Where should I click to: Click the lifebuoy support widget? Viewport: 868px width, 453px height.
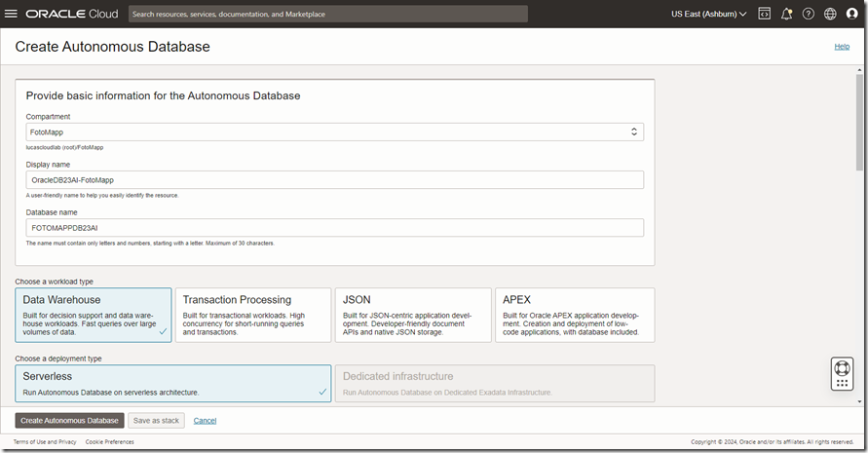point(842,371)
